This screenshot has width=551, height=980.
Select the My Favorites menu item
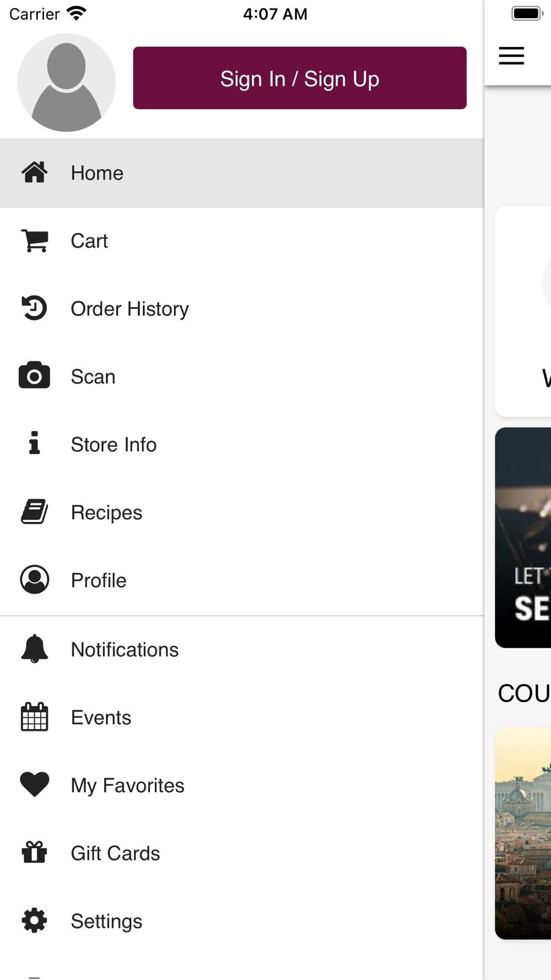point(242,785)
